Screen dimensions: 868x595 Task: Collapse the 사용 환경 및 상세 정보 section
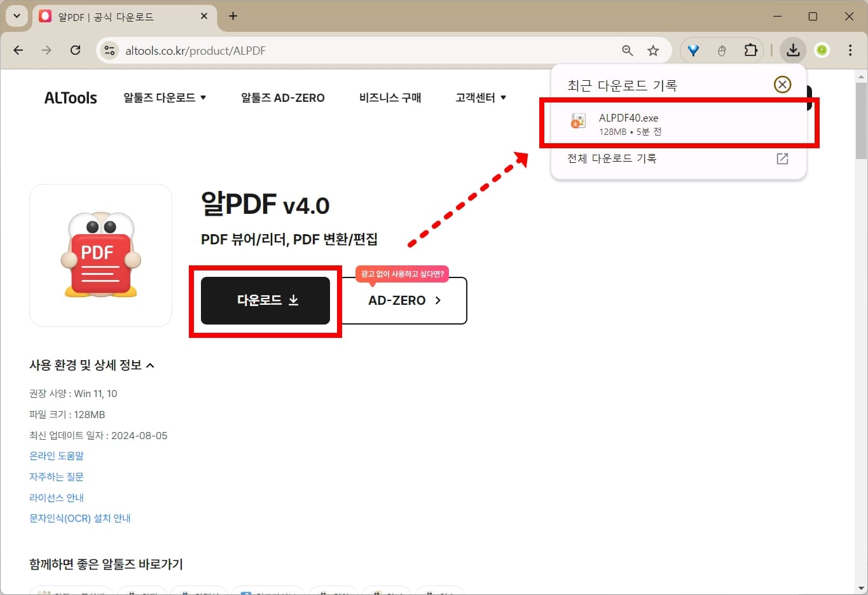[x=93, y=365]
